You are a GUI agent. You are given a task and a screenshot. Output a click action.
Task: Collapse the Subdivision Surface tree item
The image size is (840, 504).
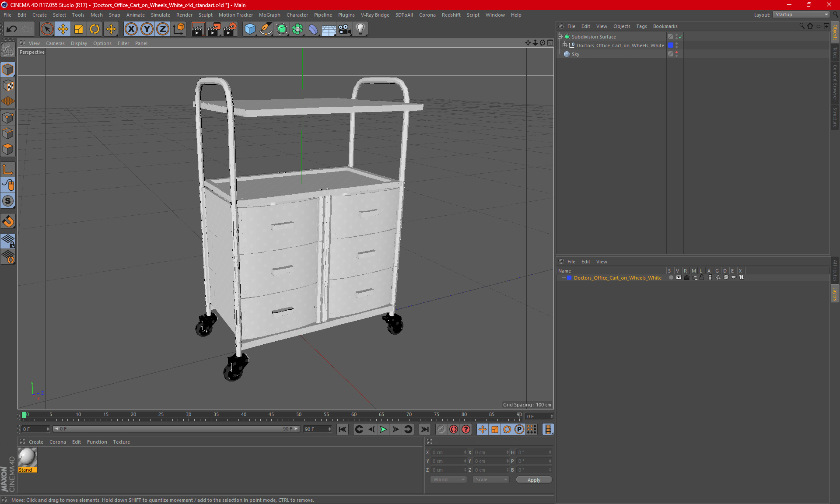point(560,37)
